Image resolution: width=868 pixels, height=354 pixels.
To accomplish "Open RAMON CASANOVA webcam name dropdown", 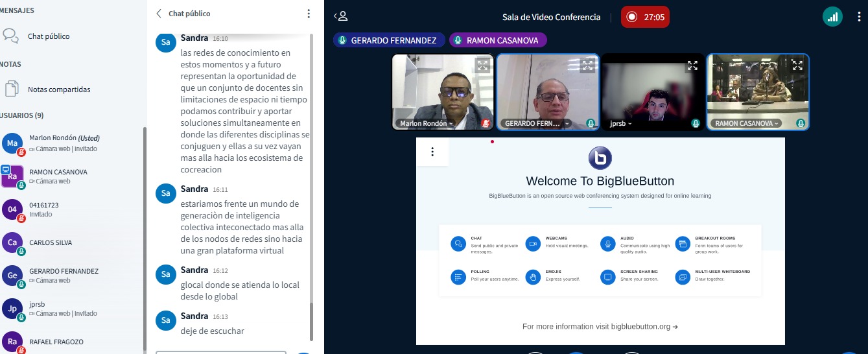I will (745, 123).
